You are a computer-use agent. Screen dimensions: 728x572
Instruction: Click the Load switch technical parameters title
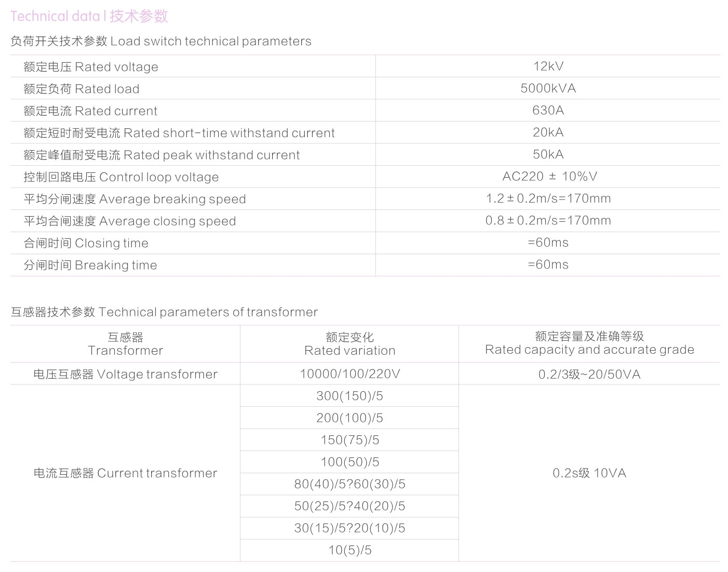coord(161,42)
